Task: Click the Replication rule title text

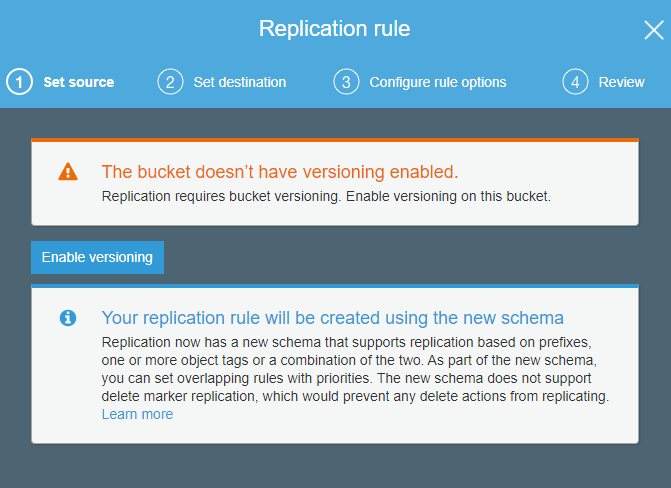Action: 334,28
